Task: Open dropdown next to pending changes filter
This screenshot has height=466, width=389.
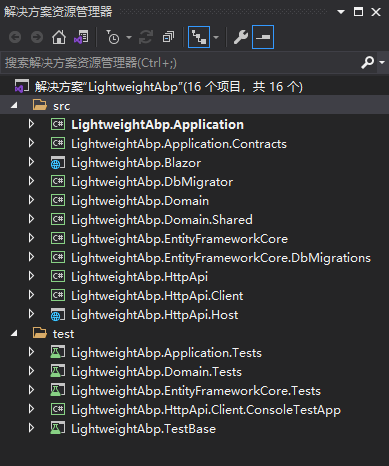Action: click(x=129, y=37)
